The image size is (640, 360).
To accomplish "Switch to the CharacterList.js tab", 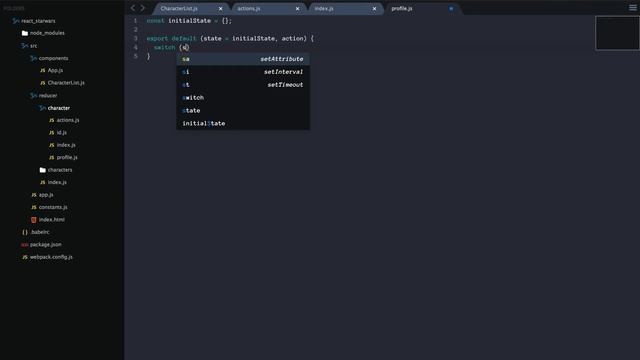I will pos(190,9).
